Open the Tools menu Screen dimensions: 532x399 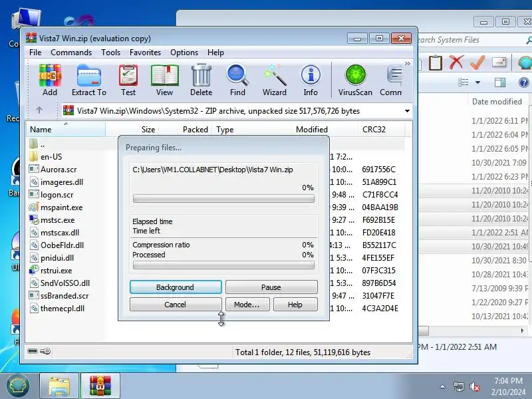tap(110, 53)
